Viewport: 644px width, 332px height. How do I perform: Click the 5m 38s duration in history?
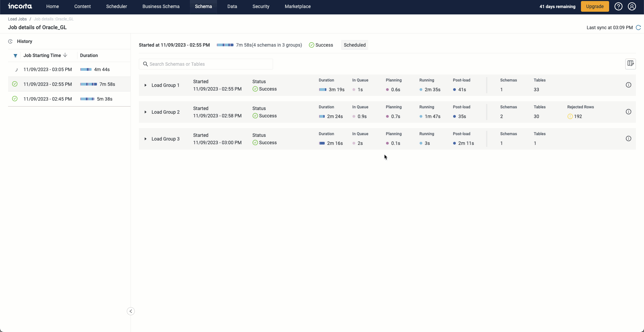105,99
